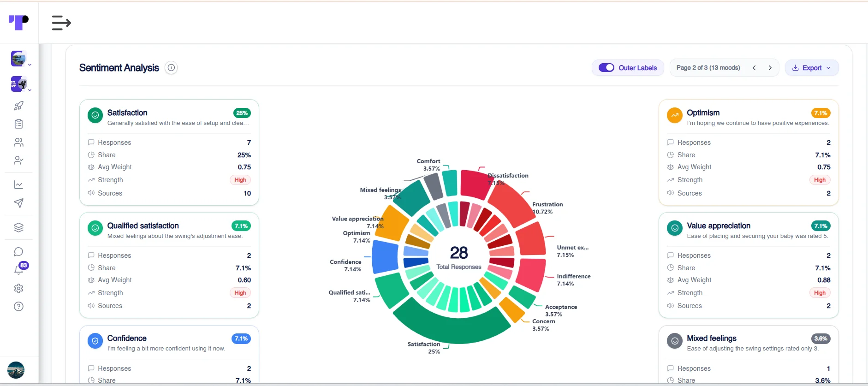
Task: Click the Sources value 10 in Satisfaction card
Action: pos(247,193)
